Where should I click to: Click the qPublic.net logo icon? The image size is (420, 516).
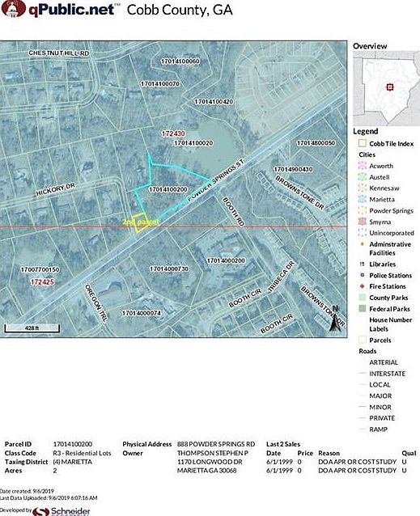pyautogui.click(x=13, y=8)
